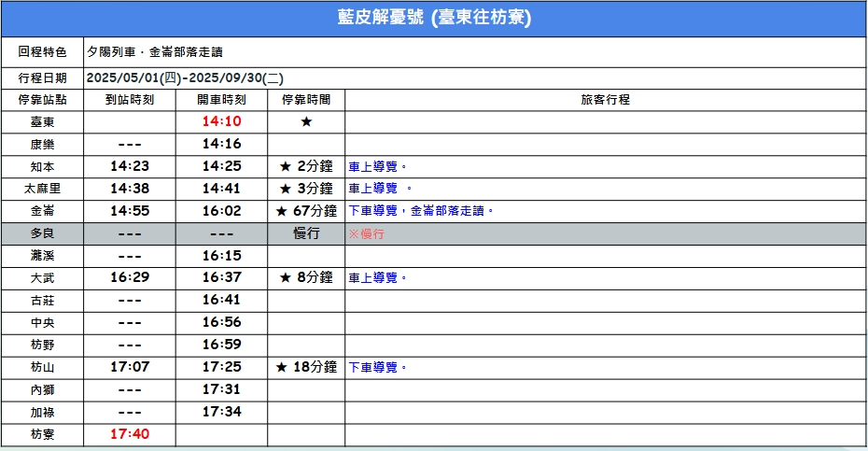Click the red ※慢行 note

[366, 233]
